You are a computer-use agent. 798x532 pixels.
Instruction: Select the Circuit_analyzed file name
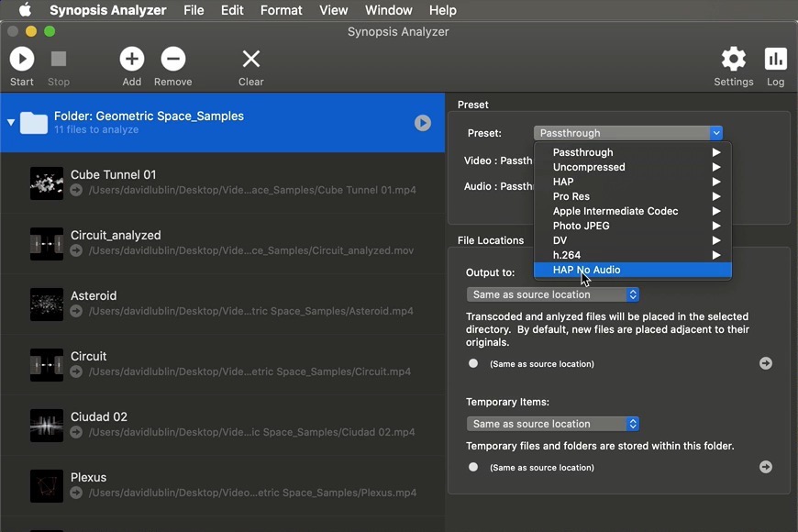coord(116,235)
